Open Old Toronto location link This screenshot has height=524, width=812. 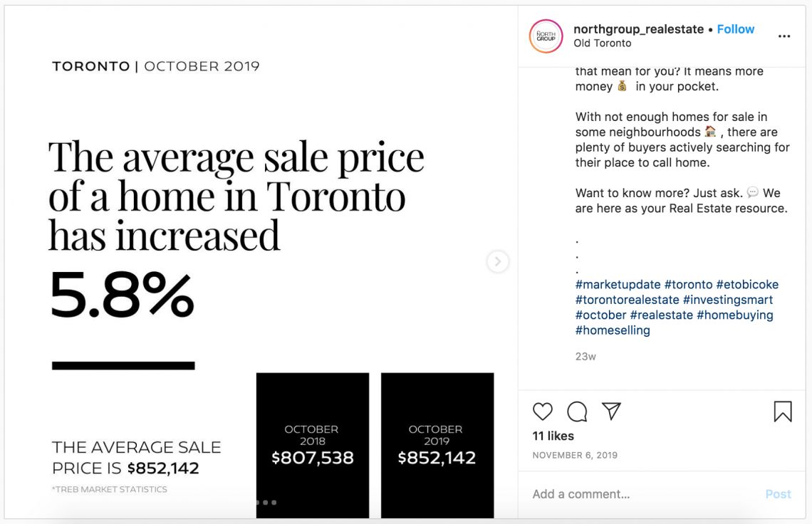(603, 43)
